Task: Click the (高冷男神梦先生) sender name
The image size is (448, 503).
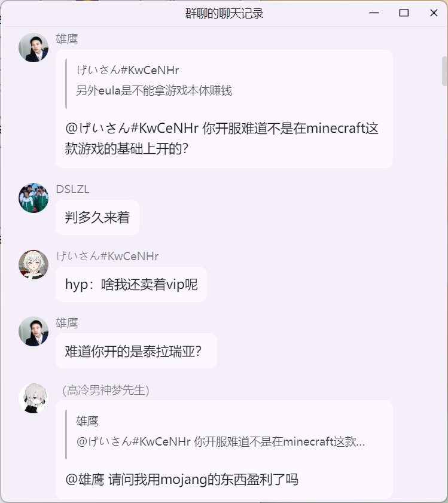Action: 106,390
